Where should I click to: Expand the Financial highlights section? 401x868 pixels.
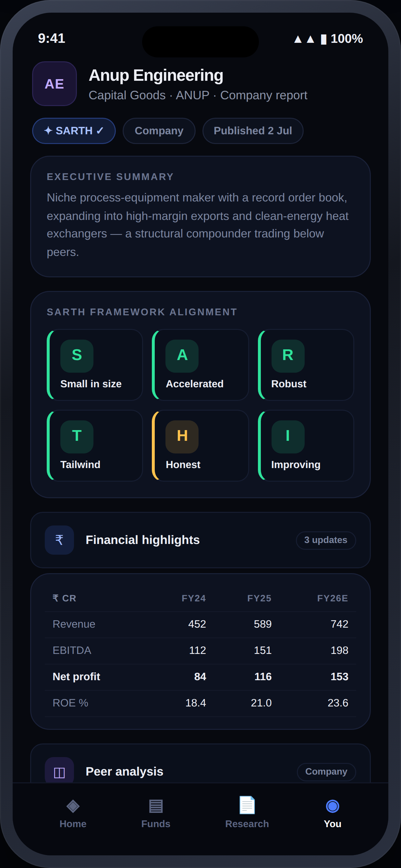click(200, 540)
